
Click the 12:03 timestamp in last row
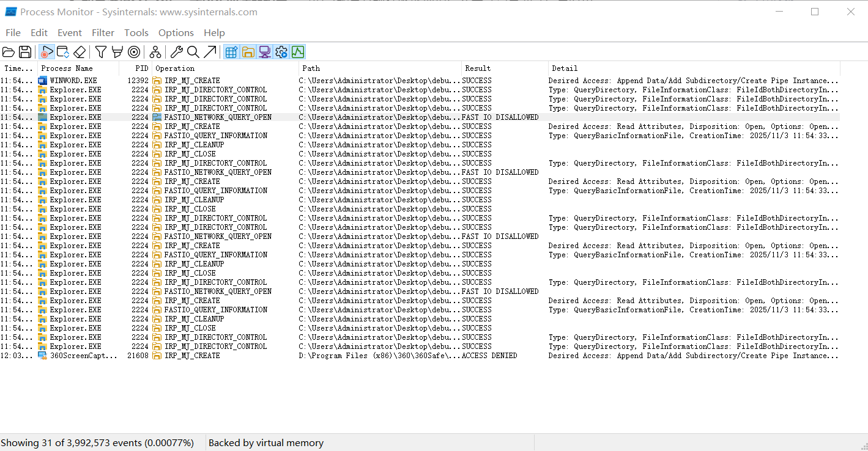17,356
